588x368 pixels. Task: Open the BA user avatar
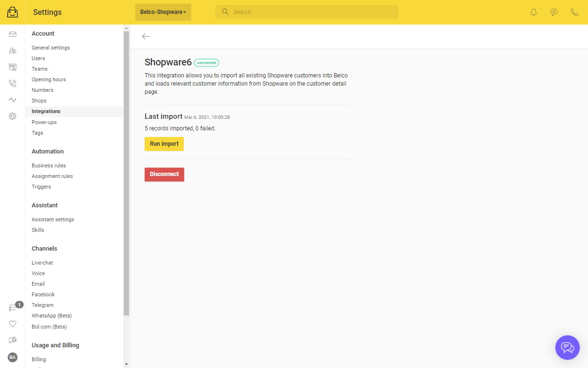pyautogui.click(x=13, y=357)
